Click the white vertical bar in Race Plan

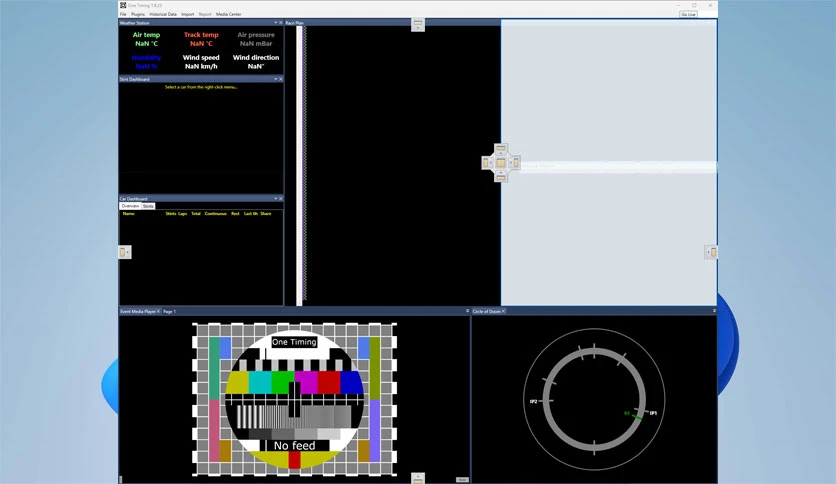(x=299, y=166)
